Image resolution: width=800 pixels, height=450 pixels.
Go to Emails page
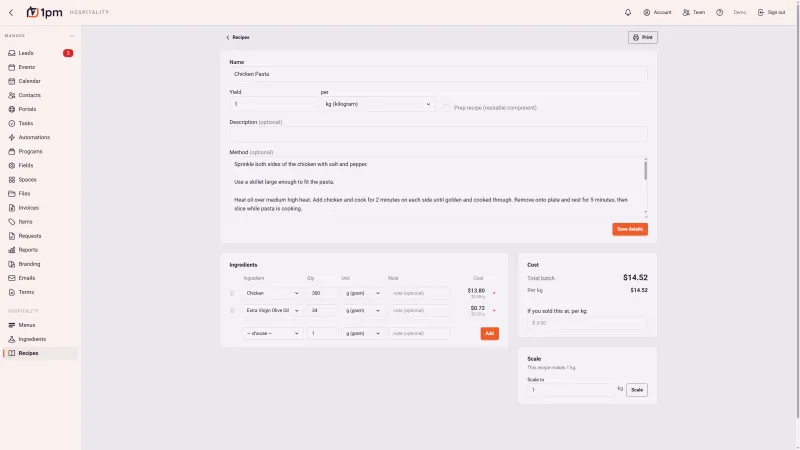click(40, 278)
